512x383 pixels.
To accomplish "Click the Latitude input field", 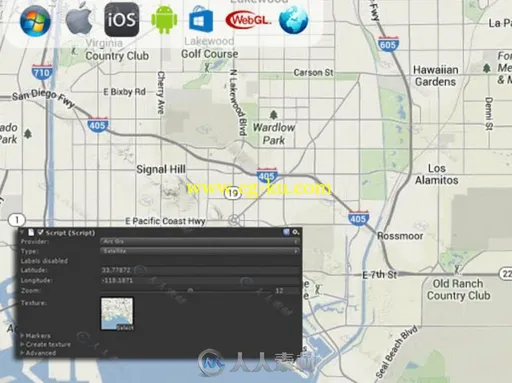I will click(x=200, y=270).
